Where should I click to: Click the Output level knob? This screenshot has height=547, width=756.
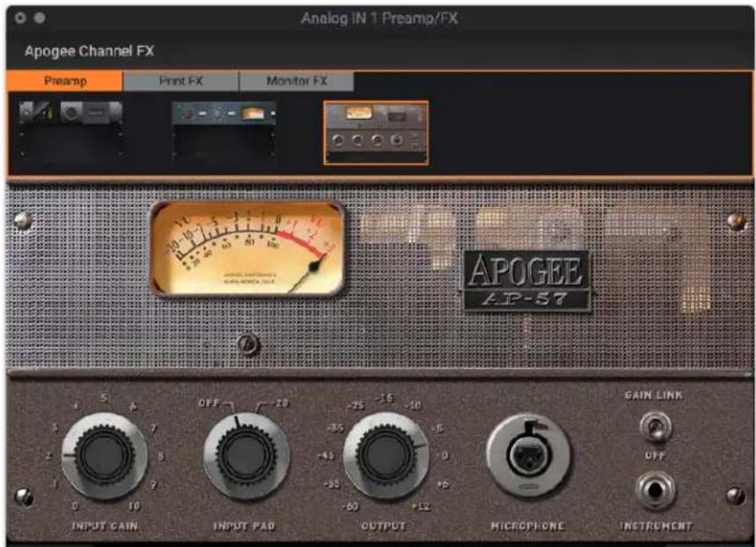385,455
